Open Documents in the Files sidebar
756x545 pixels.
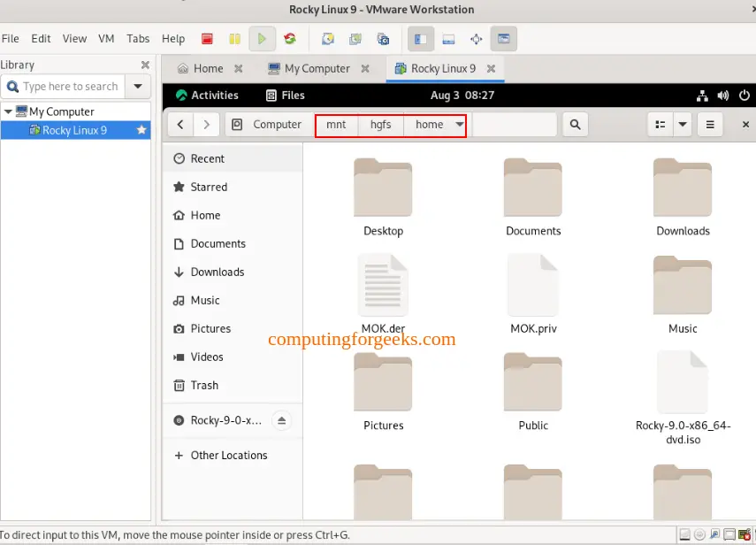point(233,243)
